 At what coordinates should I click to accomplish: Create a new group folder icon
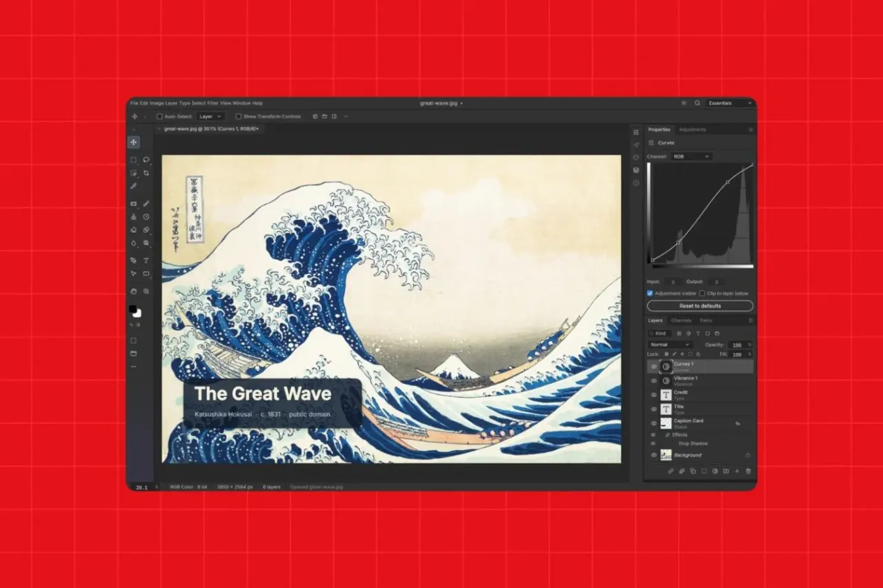click(x=726, y=472)
